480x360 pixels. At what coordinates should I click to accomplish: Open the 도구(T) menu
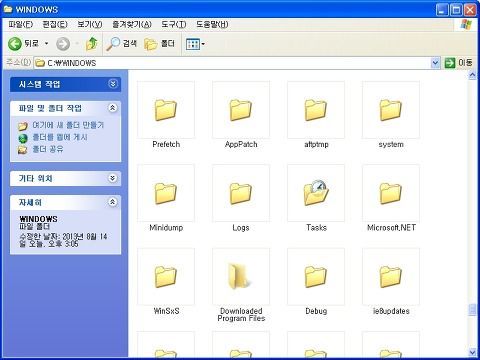pyautogui.click(x=174, y=24)
